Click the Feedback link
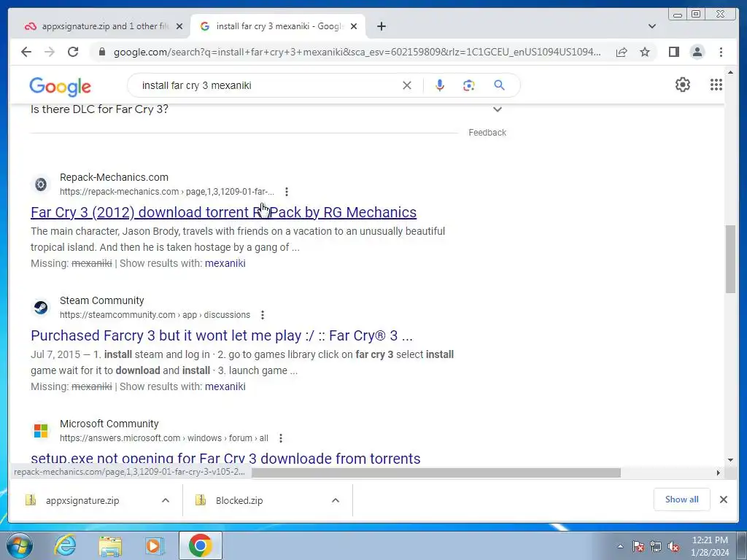This screenshot has width=747, height=560. click(487, 133)
